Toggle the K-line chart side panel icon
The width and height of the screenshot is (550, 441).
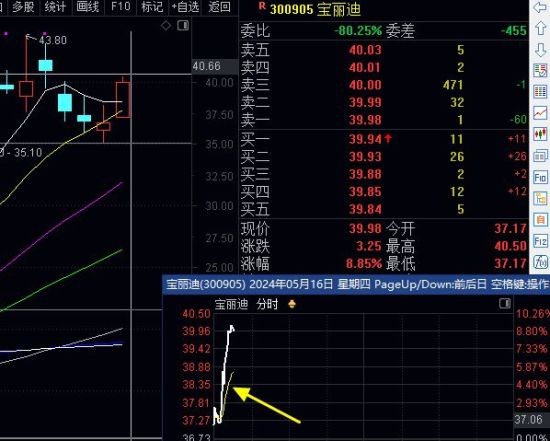point(183,26)
